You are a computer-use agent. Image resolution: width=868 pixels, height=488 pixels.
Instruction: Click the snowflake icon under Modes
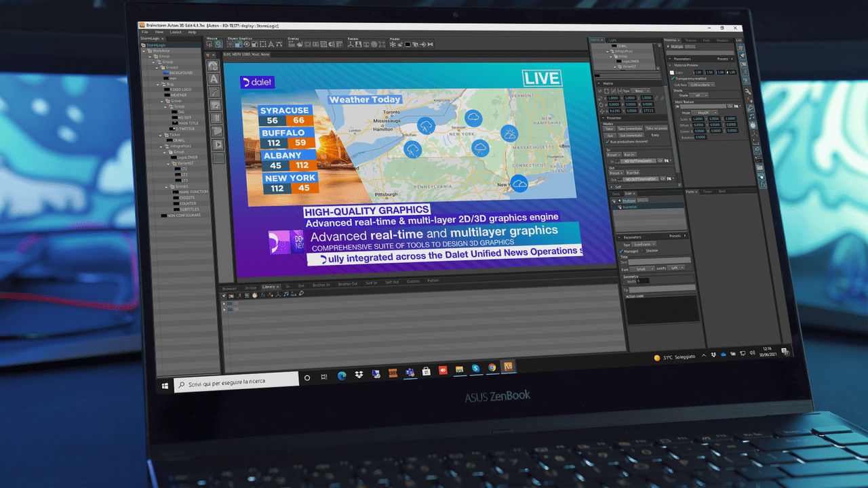(393, 45)
